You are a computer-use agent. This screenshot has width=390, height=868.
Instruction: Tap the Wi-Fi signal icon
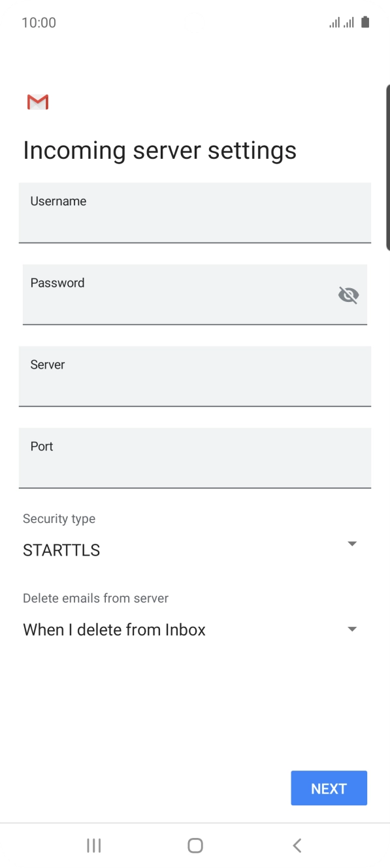pyautogui.click(x=334, y=23)
